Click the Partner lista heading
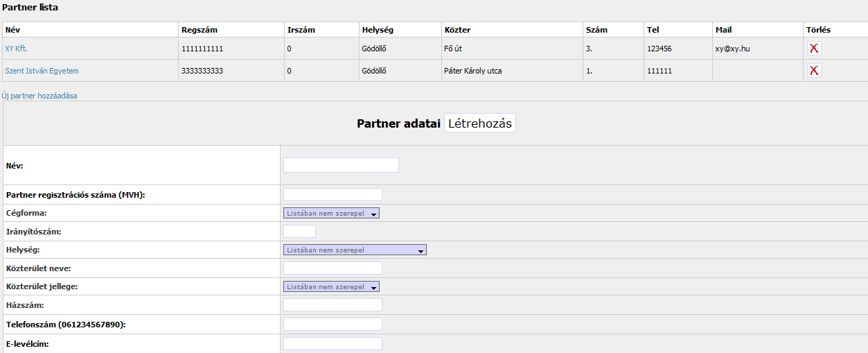The width and height of the screenshot is (868, 353). [x=30, y=8]
